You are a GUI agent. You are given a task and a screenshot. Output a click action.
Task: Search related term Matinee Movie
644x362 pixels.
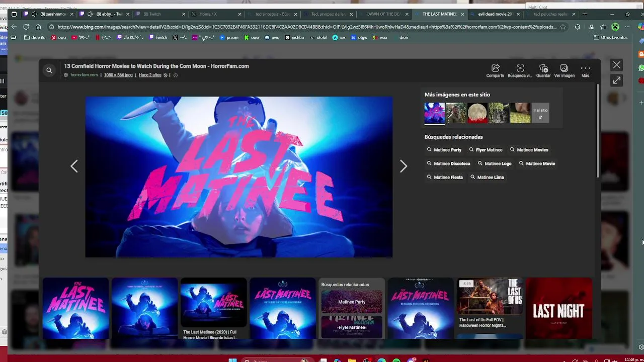click(537, 163)
